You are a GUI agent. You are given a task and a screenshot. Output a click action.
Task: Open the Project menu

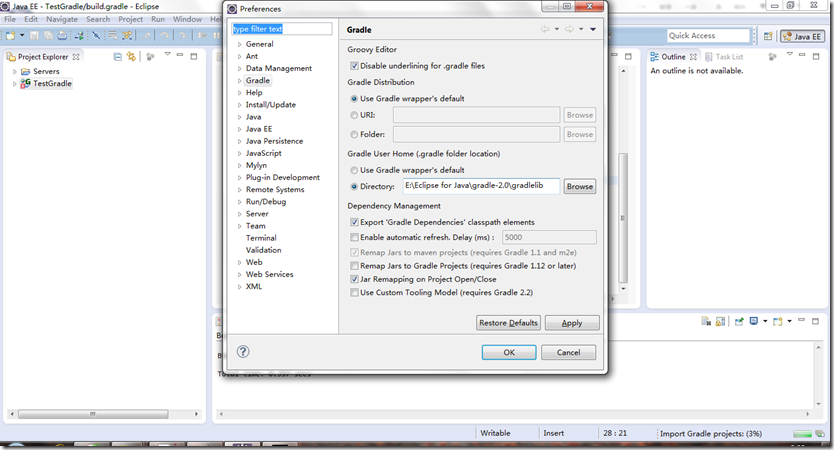coord(130,19)
